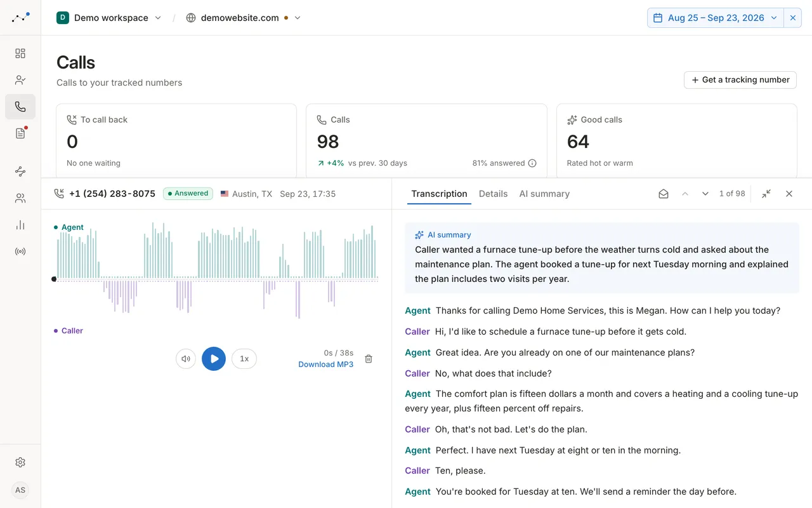Toggle the recording mute speaker button
Image resolution: width=812 pixels, height=508 pixels.
(186, 359)
